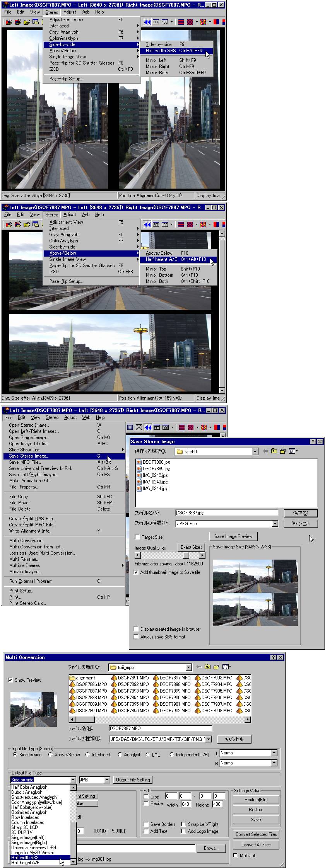Click the Convert Selected Files button
The height and width of the screenshot is (868, 325).
(x=256, y=834)
